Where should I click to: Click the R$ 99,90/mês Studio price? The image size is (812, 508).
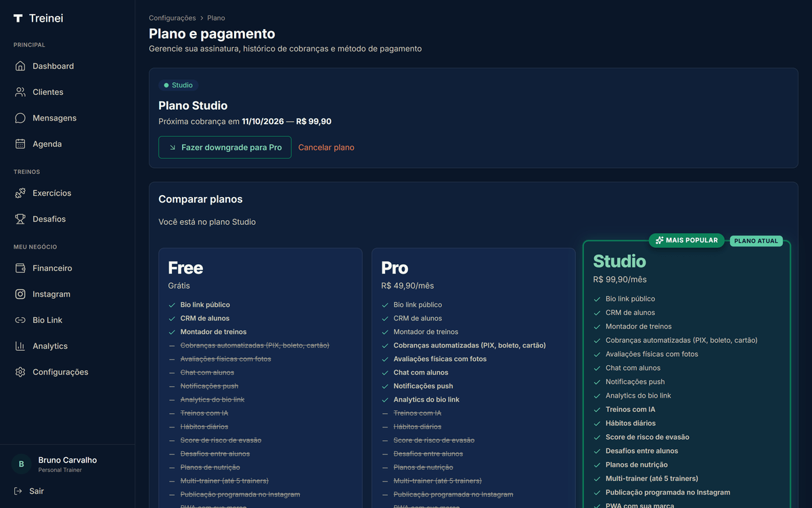coord(620,279)
